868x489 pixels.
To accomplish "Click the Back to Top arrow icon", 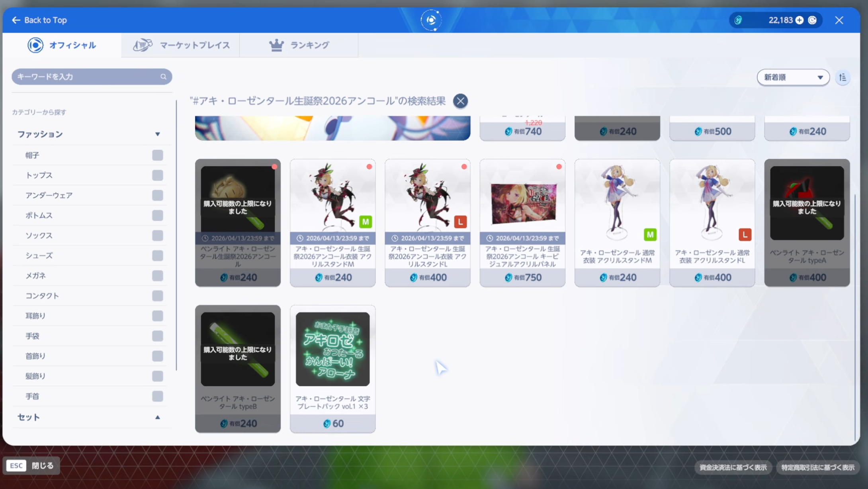I will [x=16, y=20].
